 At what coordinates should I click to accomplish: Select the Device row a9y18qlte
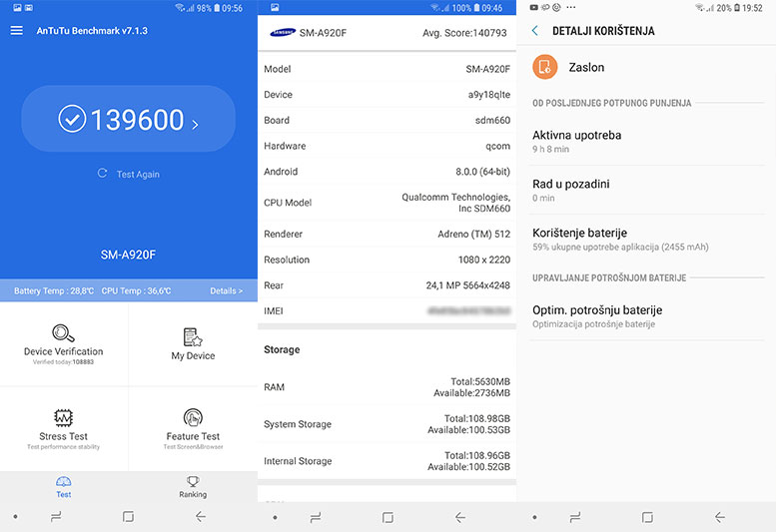[388, 95]
